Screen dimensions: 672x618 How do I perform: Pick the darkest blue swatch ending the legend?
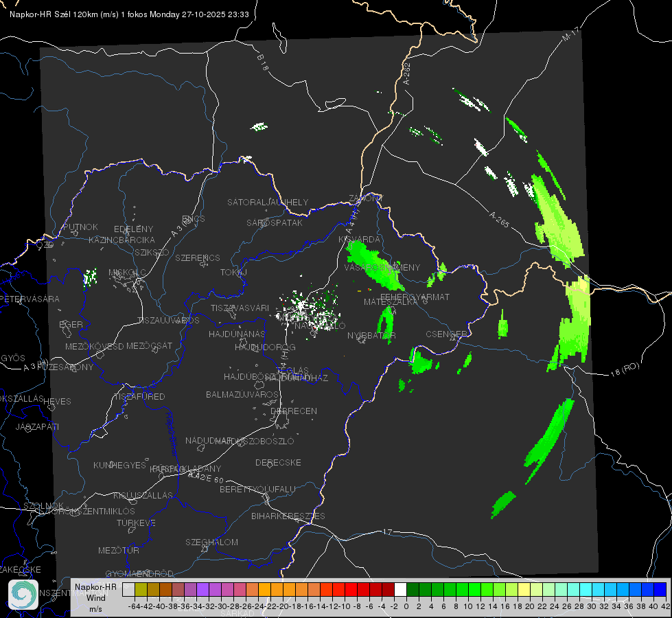click(x=660, y=589)
